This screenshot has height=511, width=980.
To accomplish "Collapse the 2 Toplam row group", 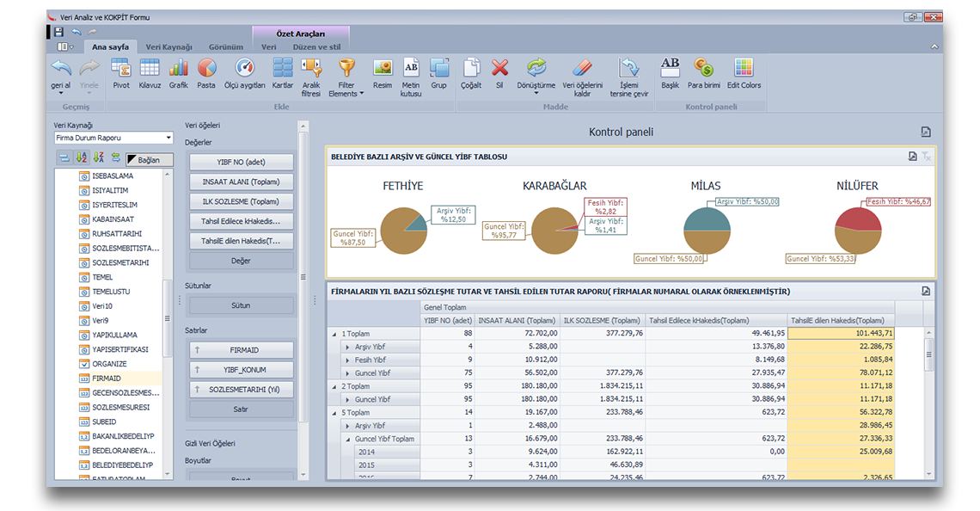I will click(334, 386).
